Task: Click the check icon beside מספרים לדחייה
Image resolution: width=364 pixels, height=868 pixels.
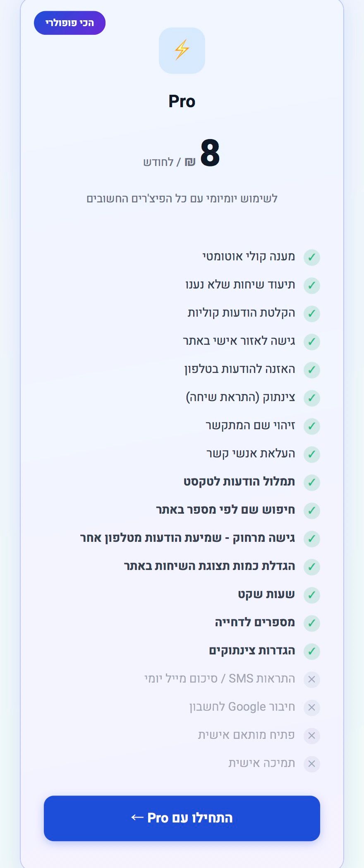Action: (x=311, y=623)
